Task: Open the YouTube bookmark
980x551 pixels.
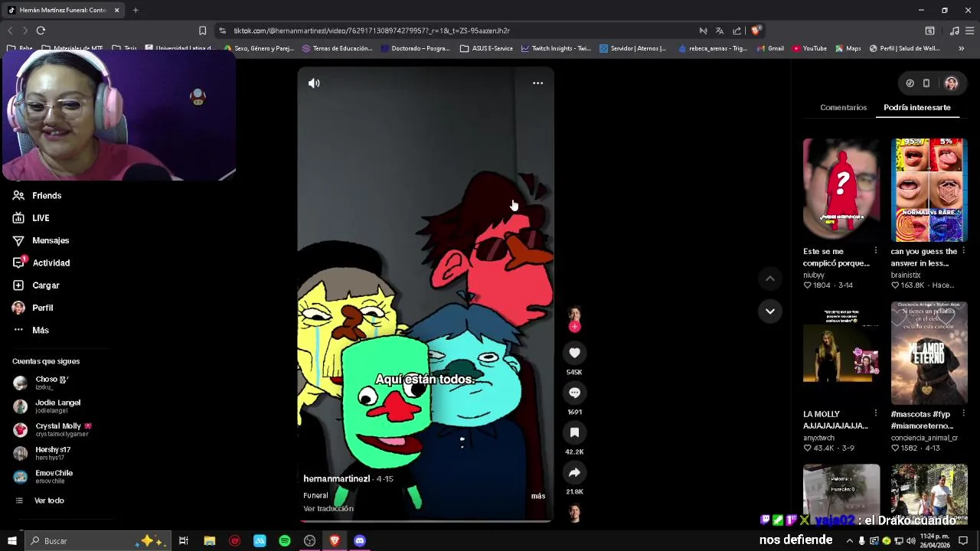Action: (x=809, y=48)
